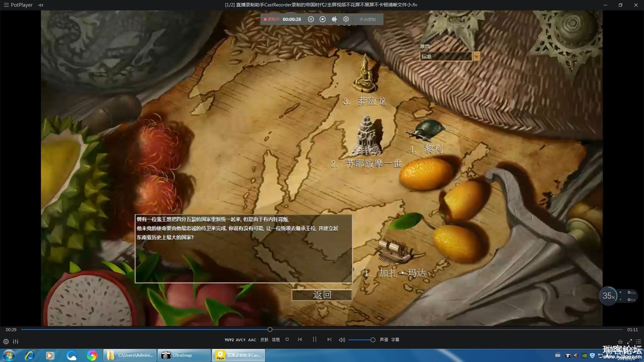Screen dimensions: 644x362
Task: Open the media player taskbar icon
Action: (50, 355)
